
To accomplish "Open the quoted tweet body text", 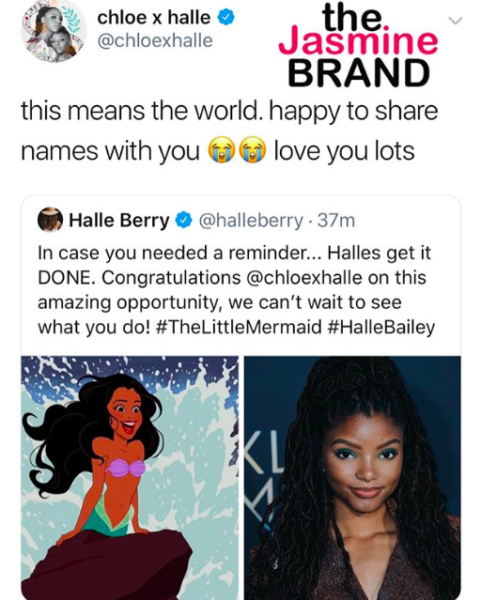I will (236, 290).
